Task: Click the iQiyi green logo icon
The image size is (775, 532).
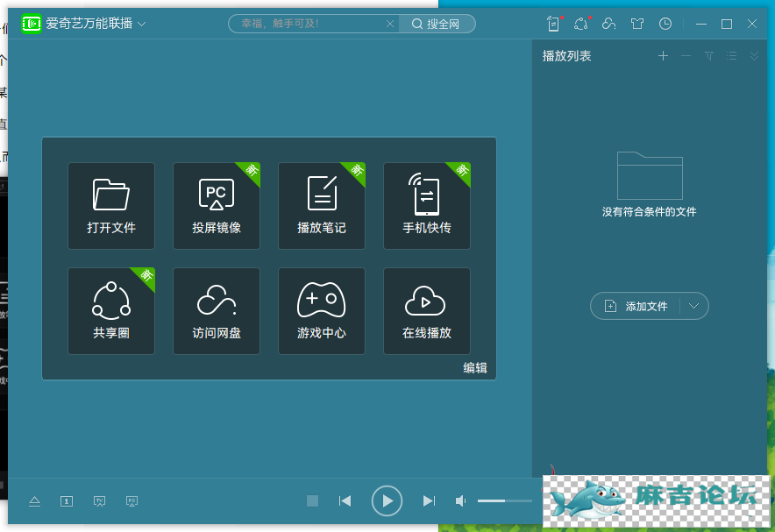Action: coord(32,24)
